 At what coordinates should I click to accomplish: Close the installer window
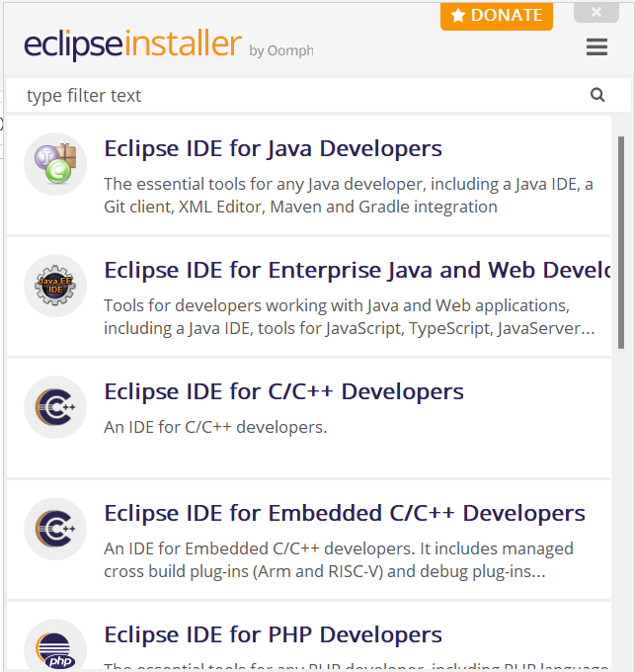(x=596, y=12)
